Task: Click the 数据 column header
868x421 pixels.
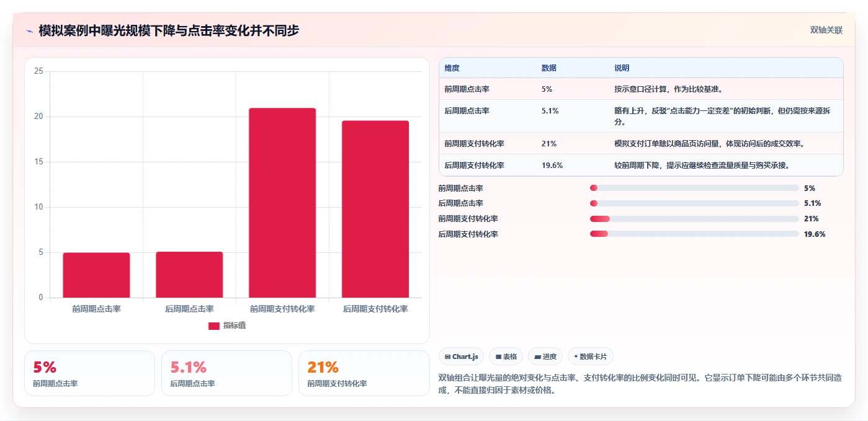Action: coord(549,68)
